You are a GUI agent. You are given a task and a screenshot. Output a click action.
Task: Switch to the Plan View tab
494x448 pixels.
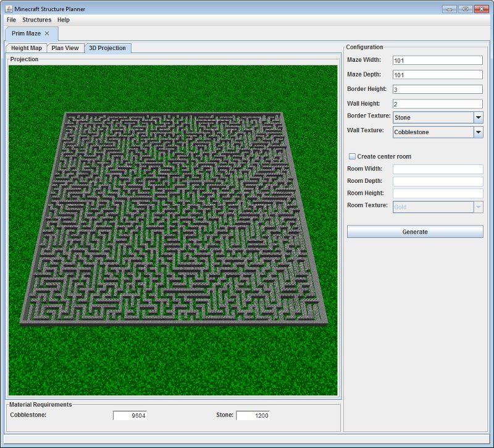tap(65, 48)
